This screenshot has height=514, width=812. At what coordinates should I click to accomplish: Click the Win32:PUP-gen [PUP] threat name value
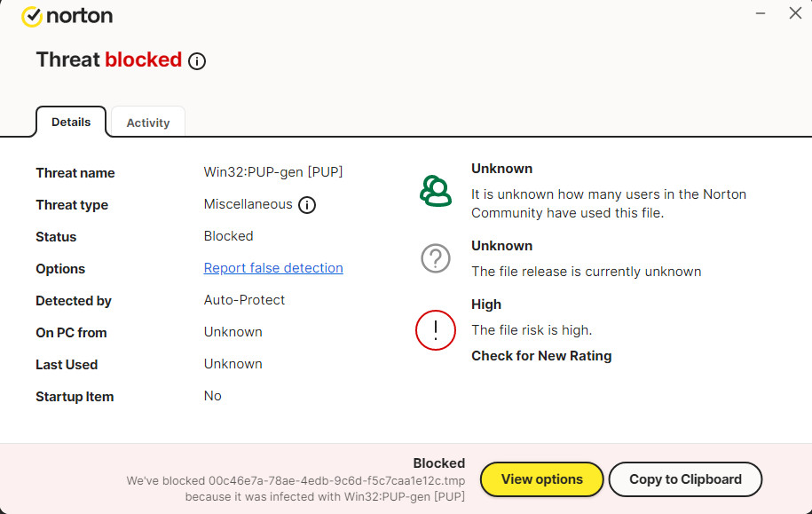(x=273, y=172)
